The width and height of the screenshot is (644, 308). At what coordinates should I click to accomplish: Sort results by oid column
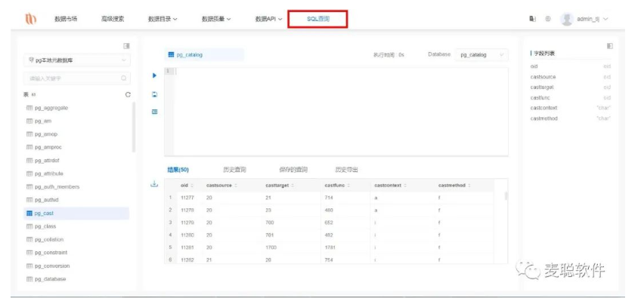click(x=191, y=185)
